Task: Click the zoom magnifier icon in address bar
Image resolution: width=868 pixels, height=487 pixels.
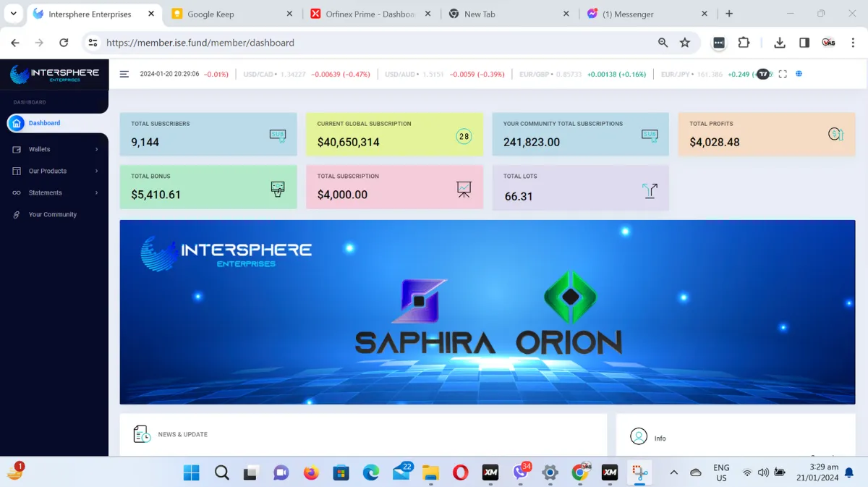Action: [x=663, y=43]
